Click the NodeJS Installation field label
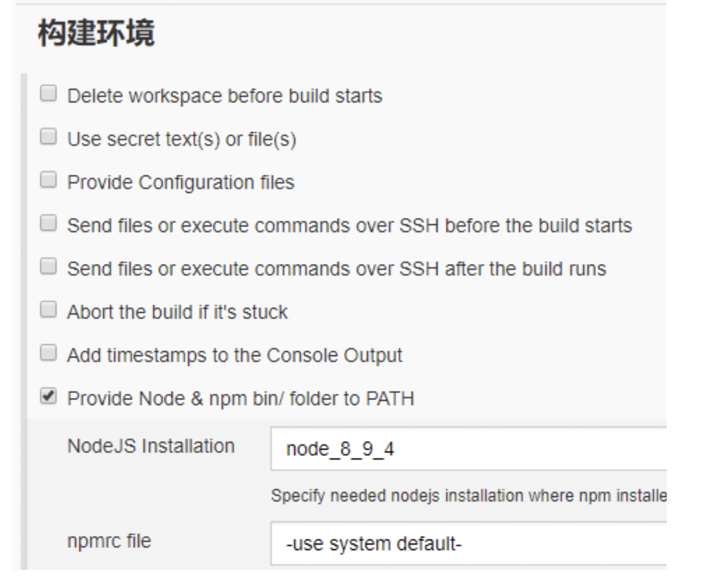The width and height of the screenshot is (707, 588). (x=151, y=446)
